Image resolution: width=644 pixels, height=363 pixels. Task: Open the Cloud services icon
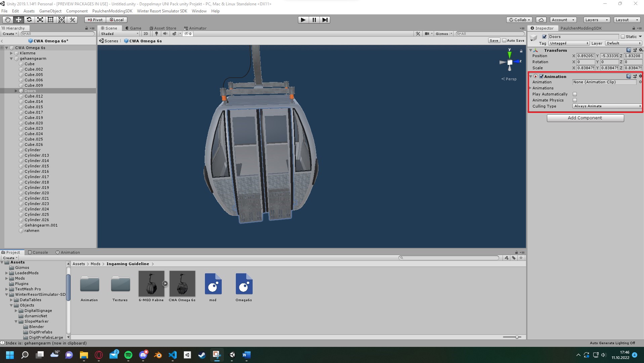pyautogui.click(x=541, y=20)
